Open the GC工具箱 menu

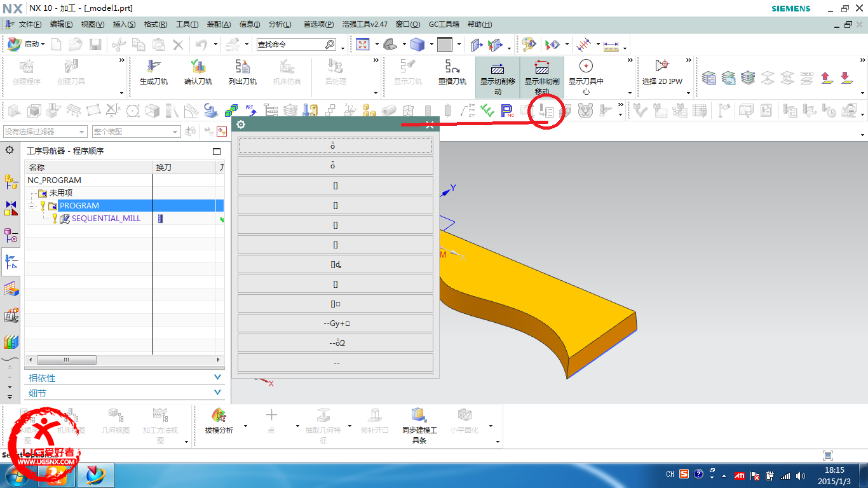444,24
